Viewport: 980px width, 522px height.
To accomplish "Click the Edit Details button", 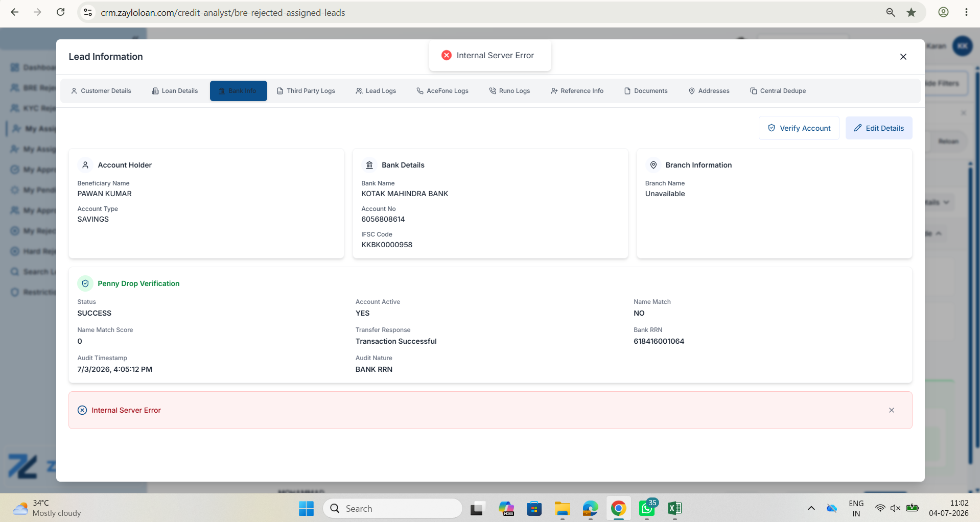I will pyautogui.click(x=879, y=128).
